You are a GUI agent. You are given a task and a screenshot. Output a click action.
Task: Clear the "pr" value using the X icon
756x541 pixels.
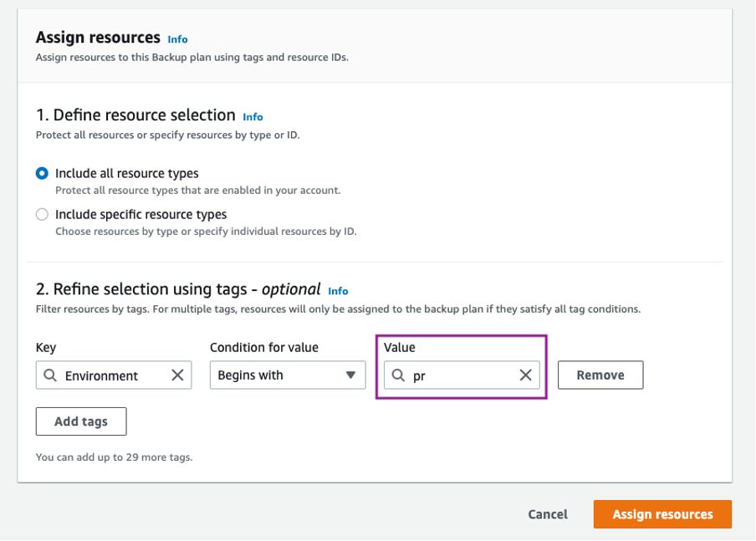[525, 375]
